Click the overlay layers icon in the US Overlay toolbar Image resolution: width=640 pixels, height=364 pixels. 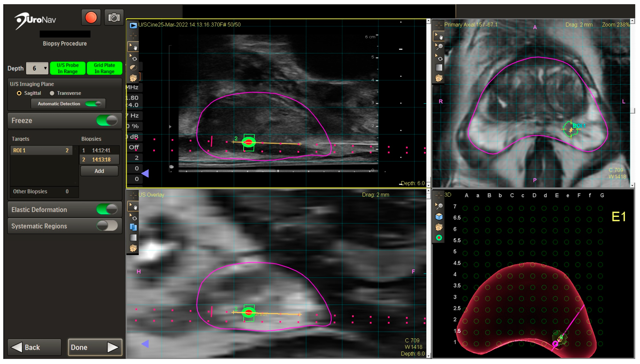coord(133,227)
